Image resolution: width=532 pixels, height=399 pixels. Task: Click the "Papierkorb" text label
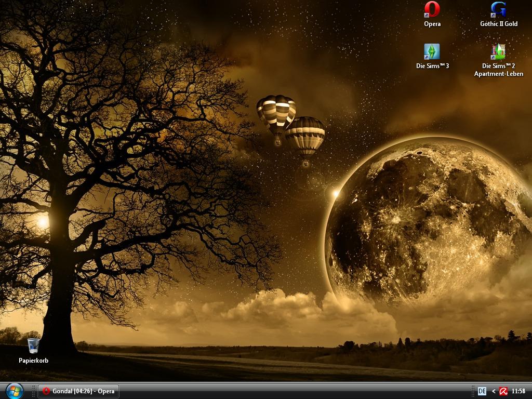[x=33, y=361]
